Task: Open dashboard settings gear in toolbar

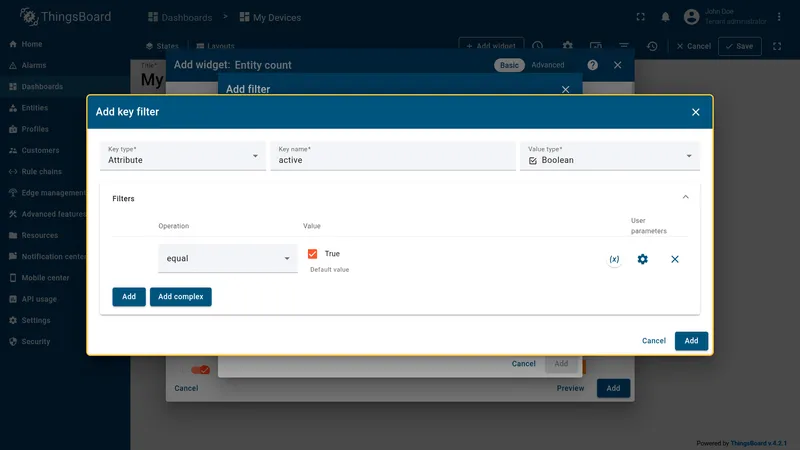Action: point(567,46)
